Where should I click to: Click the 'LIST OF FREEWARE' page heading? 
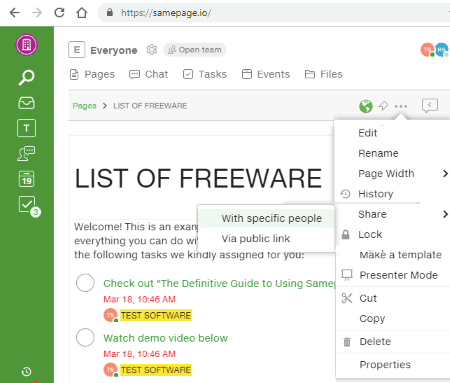(x=198, y=178)
